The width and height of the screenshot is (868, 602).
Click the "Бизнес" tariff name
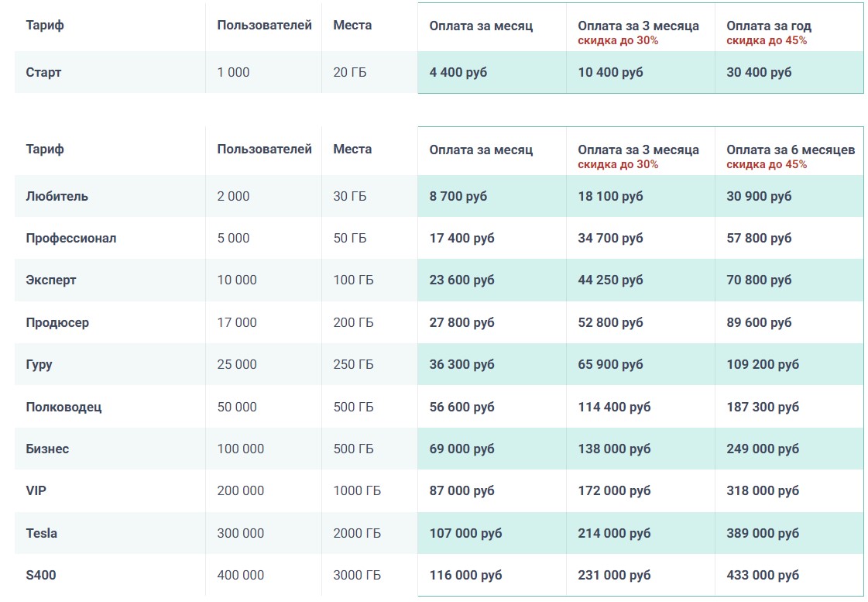point(47,449)
